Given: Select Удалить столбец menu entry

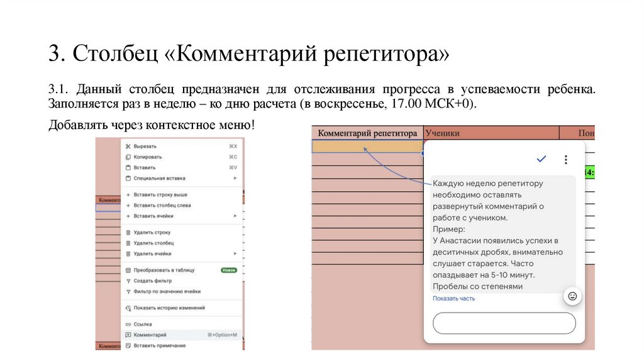Looking at the screenshot, I should pos(182,243).
